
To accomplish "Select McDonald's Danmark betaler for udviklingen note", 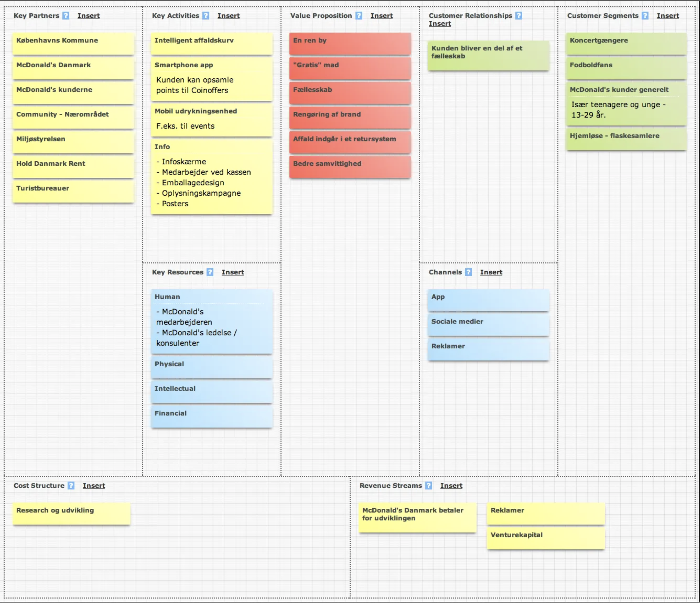I will (418, 518).
